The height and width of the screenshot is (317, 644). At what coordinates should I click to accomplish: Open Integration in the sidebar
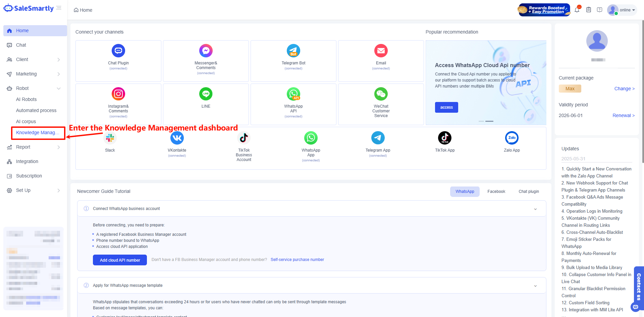pyautogui.click(x=35, y=161)
